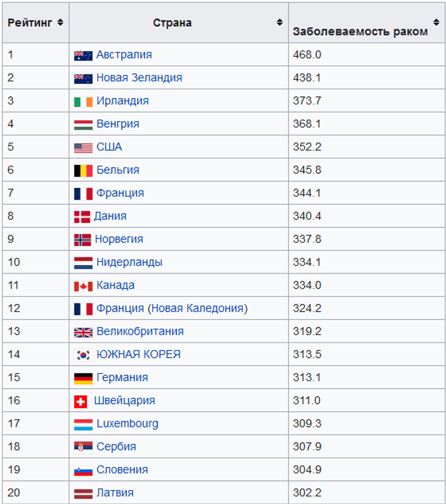Click the Latvia flag icon
Viewport: 446px width, 504px height.
(83, 493)
